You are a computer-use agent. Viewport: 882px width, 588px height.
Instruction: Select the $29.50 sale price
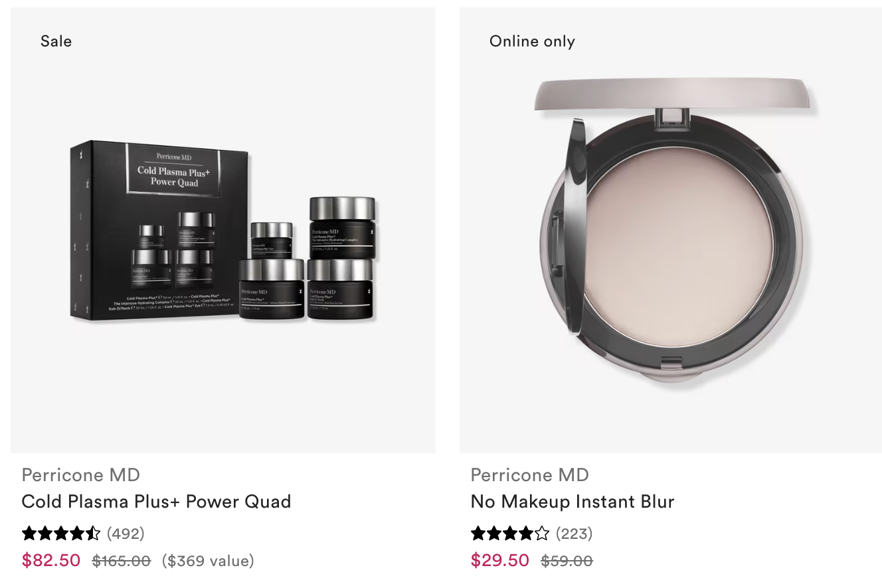pos(500,560)
